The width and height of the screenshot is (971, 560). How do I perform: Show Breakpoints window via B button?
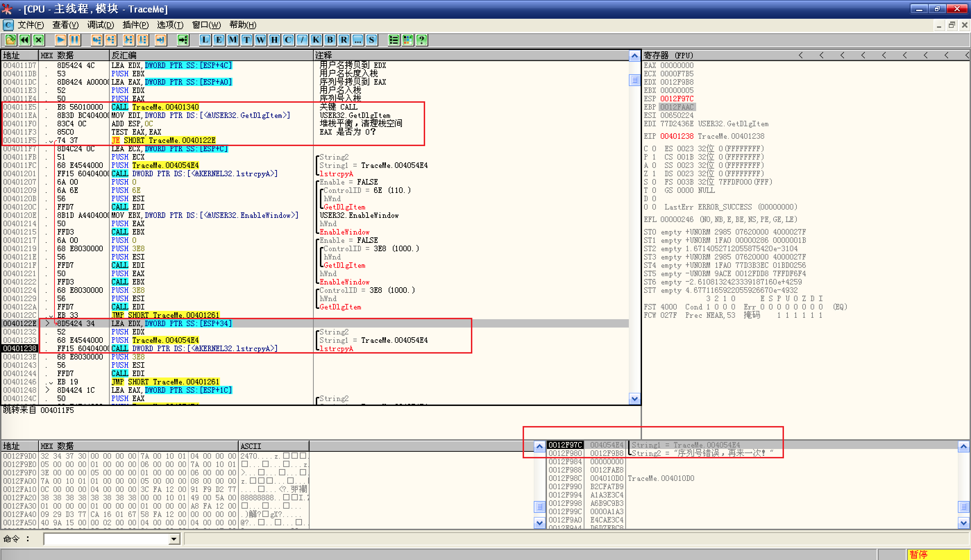click(x=330, y=40)
